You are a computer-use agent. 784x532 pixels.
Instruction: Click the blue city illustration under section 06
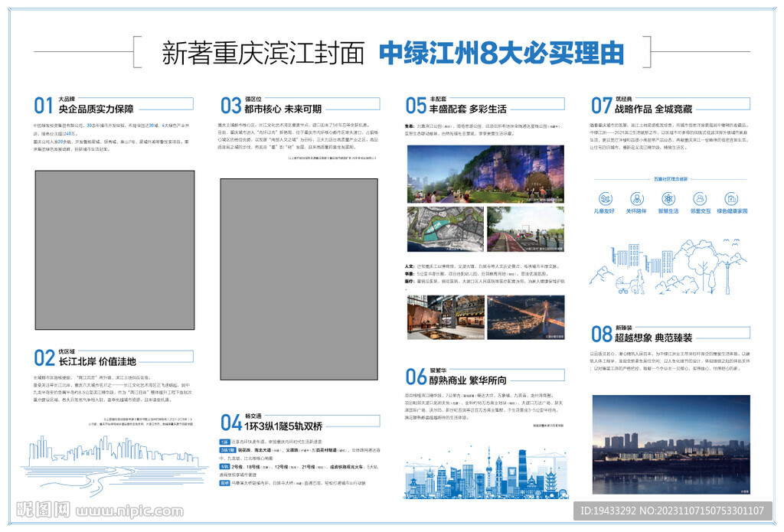point(486,474)
